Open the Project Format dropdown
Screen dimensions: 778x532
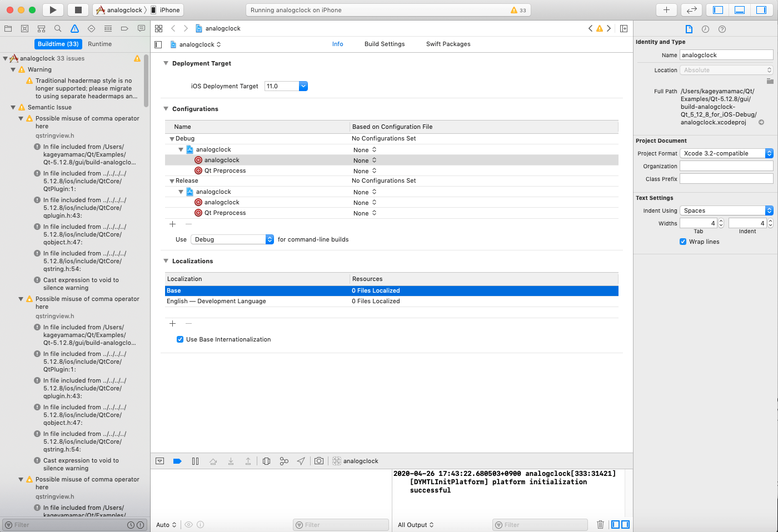(x=726, y=153)
